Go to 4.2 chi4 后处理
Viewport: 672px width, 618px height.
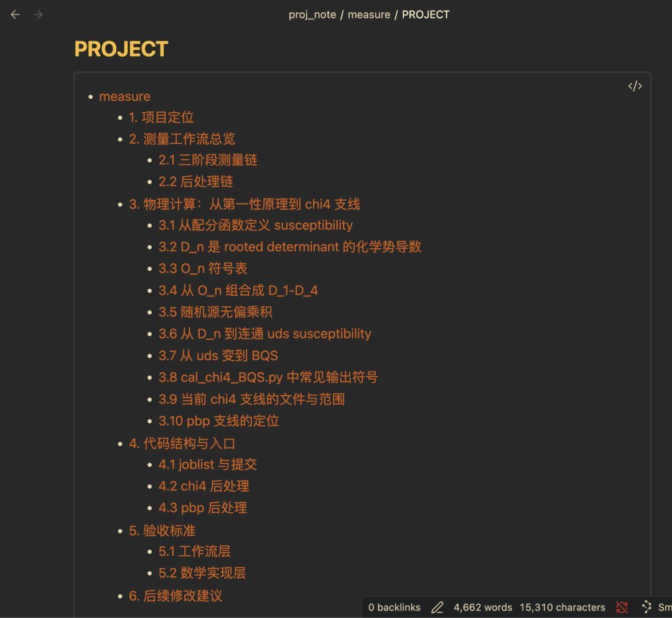click(x=204, y=486)
